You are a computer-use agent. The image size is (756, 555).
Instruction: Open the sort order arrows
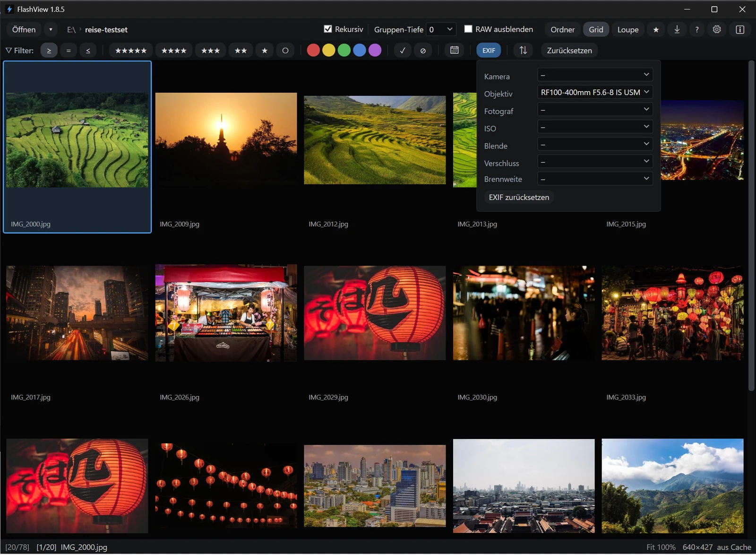(x=523, y=51)
